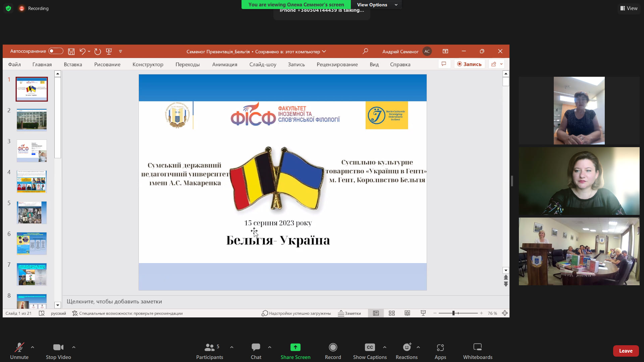644x362 pixels.
Task: Toggle Заметки notes pane in status bar
Action: click(349, 313)
